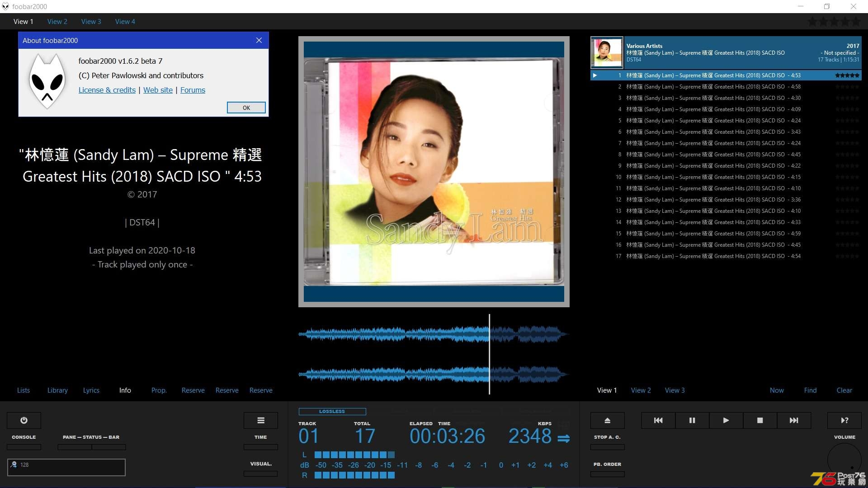Open the hamburger Time menu button
Image resolution: width=868 pixels, height=488 pixels.
[x=261, y=420]
